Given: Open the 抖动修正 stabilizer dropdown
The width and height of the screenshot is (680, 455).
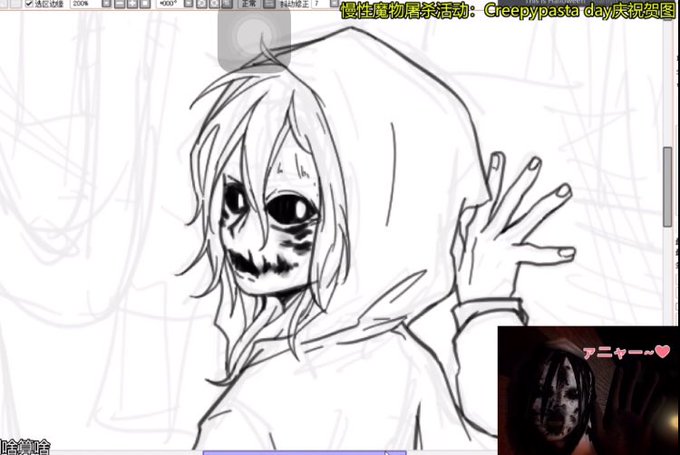Looking at the screenshot, I should (x=334, y=3).
